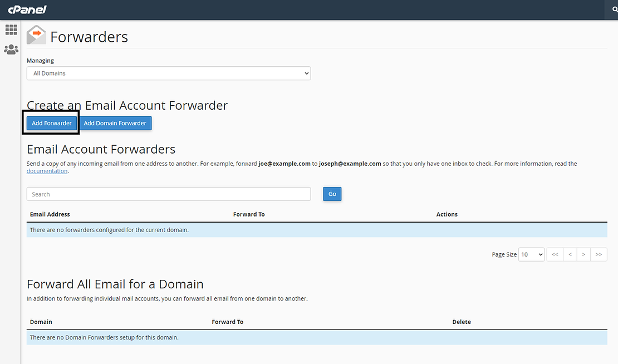Click the Add Forwarder button
Image resolution: width=618 pixels, height=364 pixels.
[52, 123]
